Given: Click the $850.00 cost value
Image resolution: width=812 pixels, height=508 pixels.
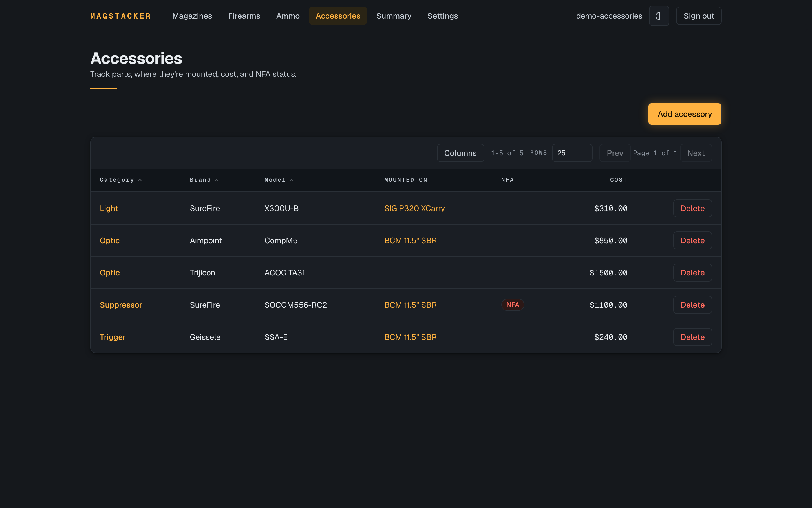Looking at the screenshot, I should coord(611,240).
